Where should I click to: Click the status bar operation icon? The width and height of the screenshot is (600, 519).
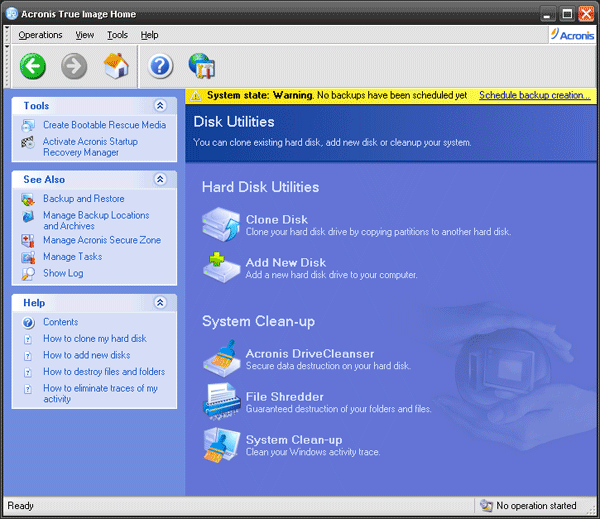tap(486, 506)
